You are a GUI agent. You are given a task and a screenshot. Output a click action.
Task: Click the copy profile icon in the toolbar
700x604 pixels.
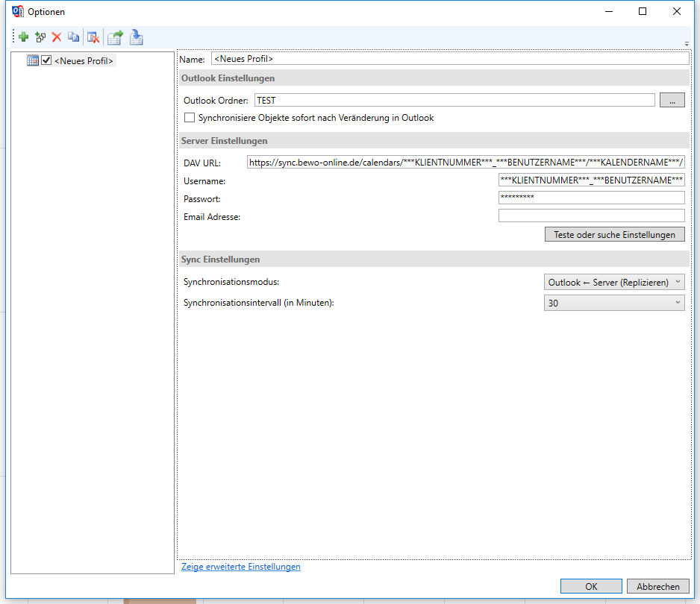[73, 37]
